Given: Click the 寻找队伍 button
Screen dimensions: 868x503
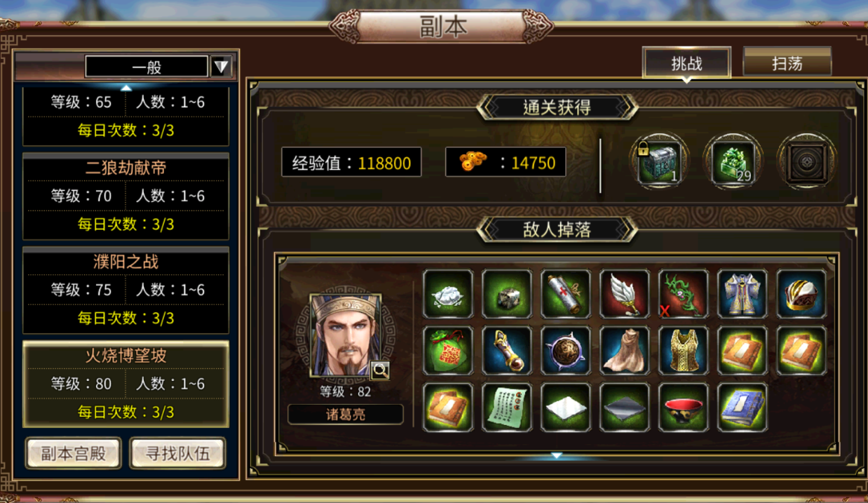Looking at the screenshot, I should (178, 453).
